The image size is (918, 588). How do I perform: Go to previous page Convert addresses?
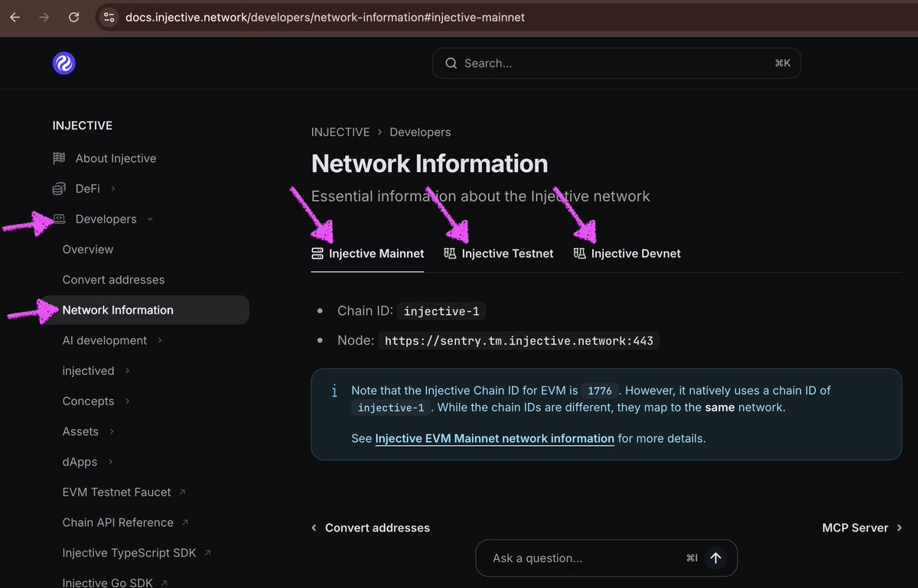(370, 528)
